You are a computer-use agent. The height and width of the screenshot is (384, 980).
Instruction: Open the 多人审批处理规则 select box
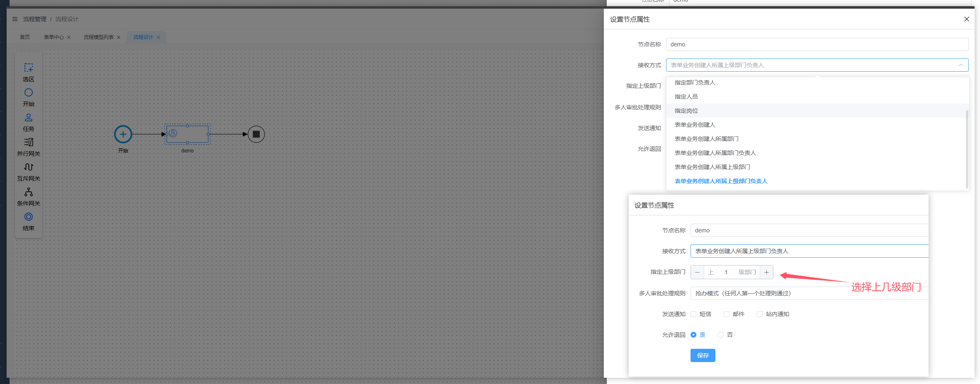[809, 293]
